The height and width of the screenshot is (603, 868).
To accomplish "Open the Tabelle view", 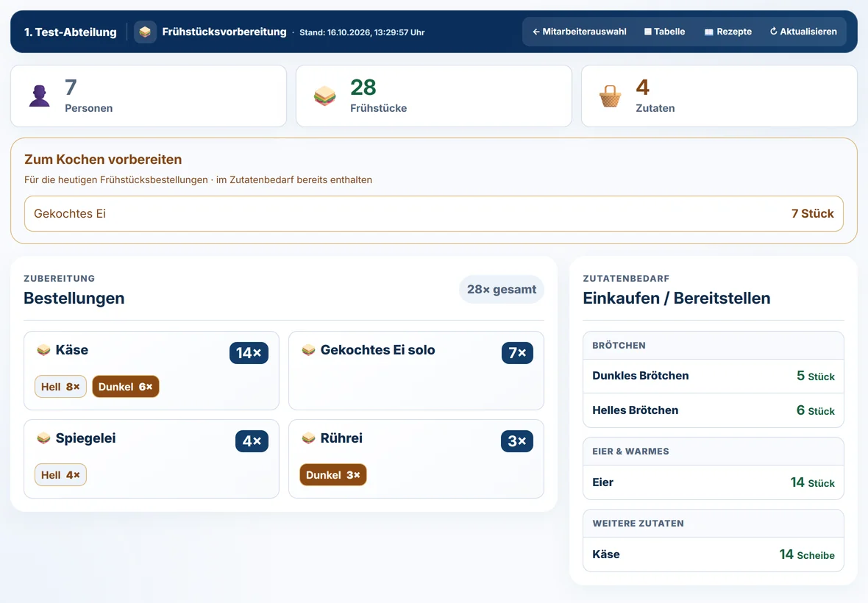I will (665, 32).
